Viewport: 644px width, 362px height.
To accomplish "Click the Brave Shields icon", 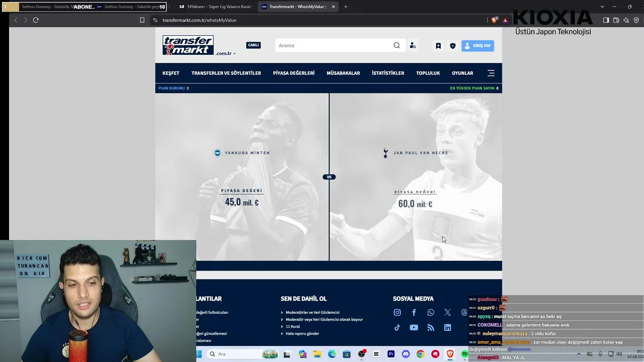I will pyautogui.click(x=494, y=20).
